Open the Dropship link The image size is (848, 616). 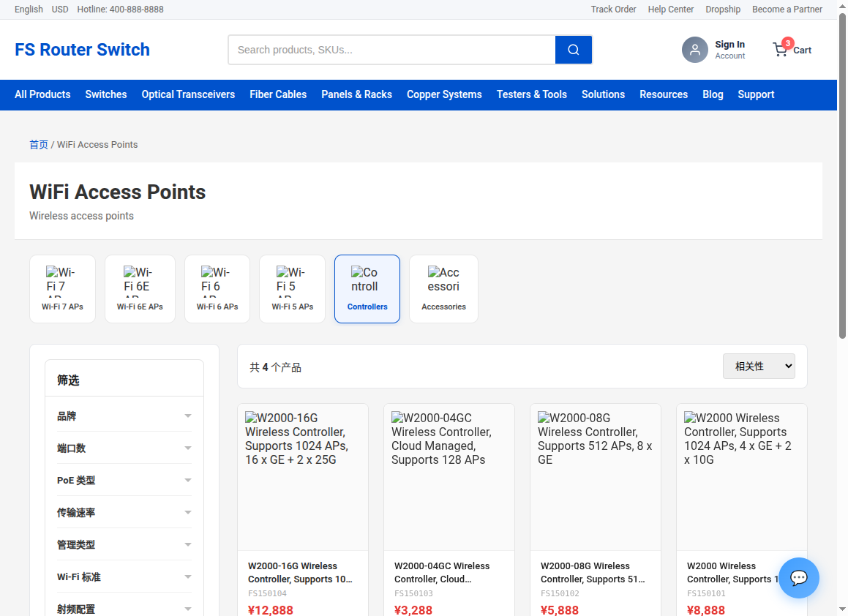pyautogui.click(x=723, y=10)
